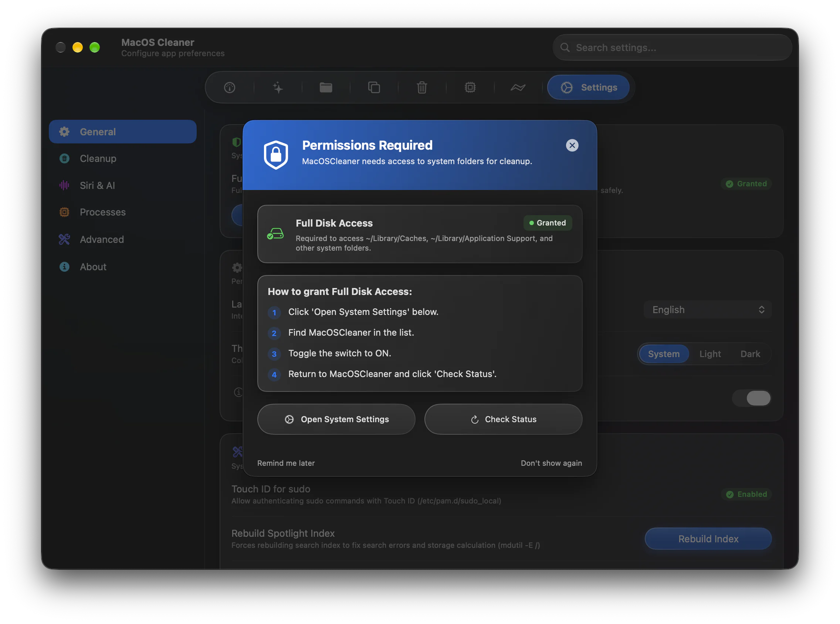Click the Rebuild Index button
The image size is (840, 624).
pyautogui.click(x=708, y=539)
